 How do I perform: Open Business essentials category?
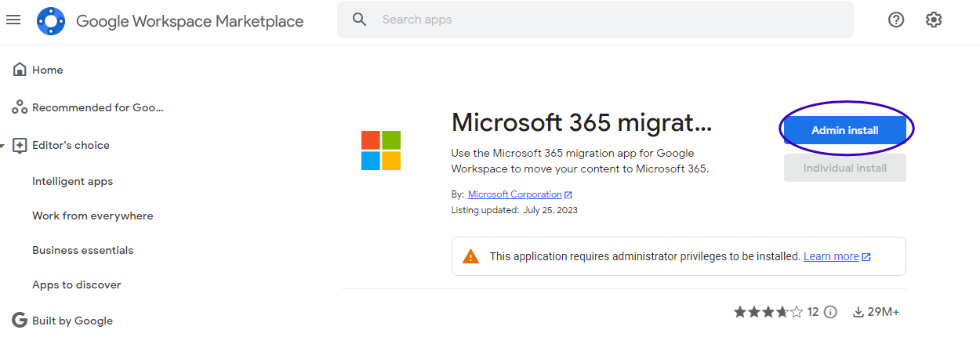click(82, 250)
